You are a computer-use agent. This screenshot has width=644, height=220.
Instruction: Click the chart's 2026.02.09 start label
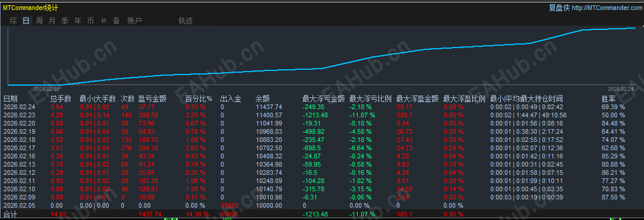pos(46,89)
